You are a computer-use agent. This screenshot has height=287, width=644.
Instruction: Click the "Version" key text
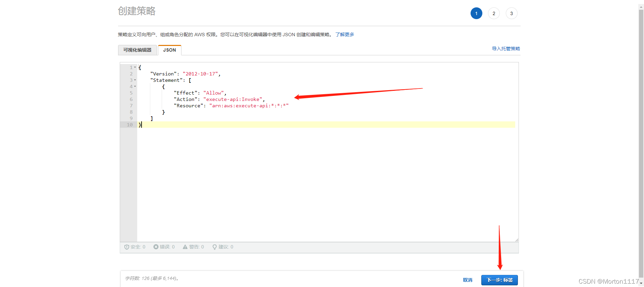click(163, 74)
